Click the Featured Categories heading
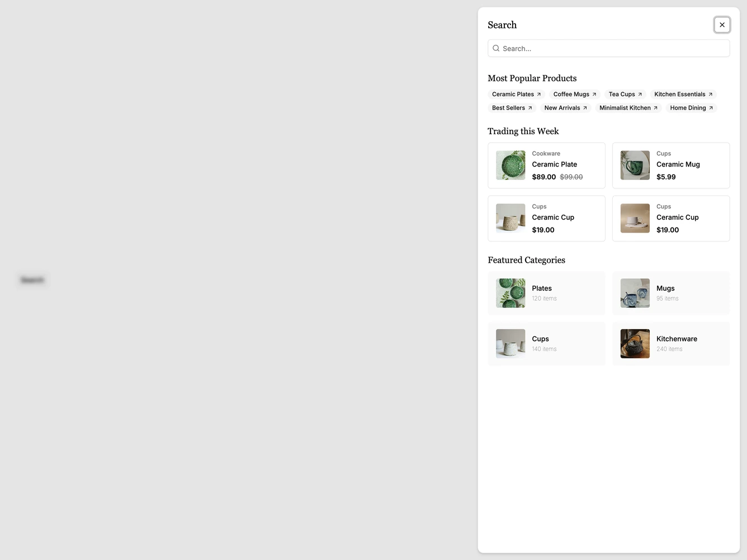The width and height of the screenshot is (747, 560). tap(526, 260)
